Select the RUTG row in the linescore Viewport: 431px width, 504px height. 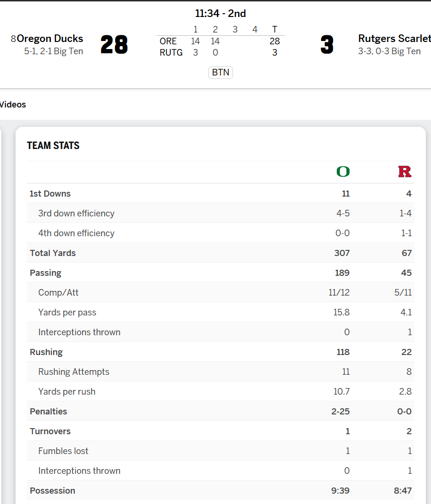(x=171, y=53)
